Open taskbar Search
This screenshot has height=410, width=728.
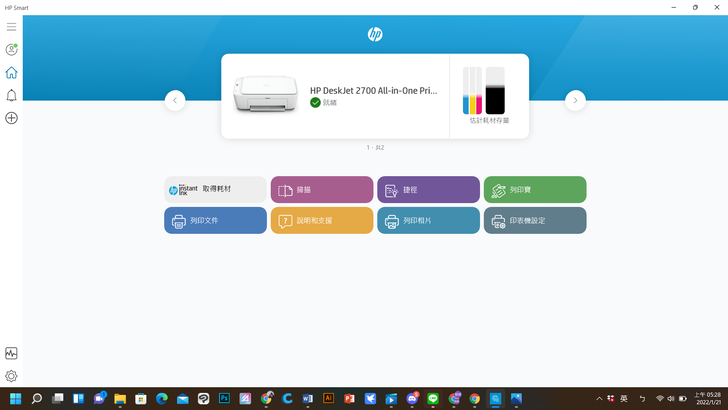[37, 398]
